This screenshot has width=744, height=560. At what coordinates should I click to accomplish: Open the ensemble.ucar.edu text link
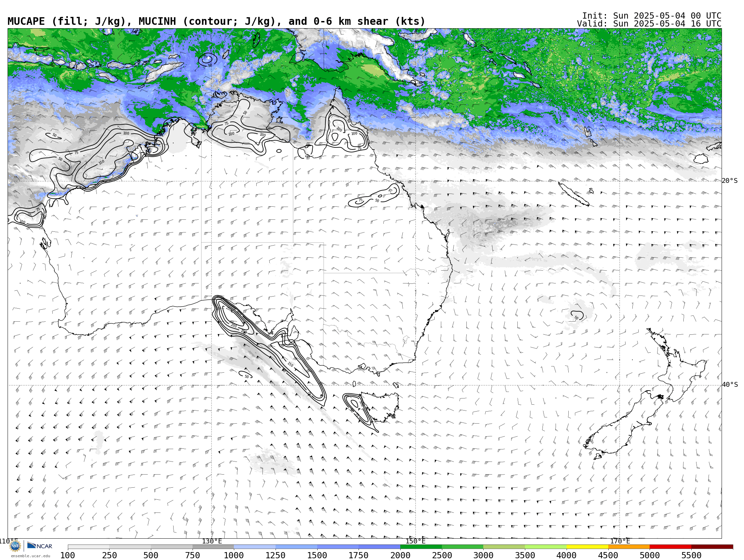point(30,556)
